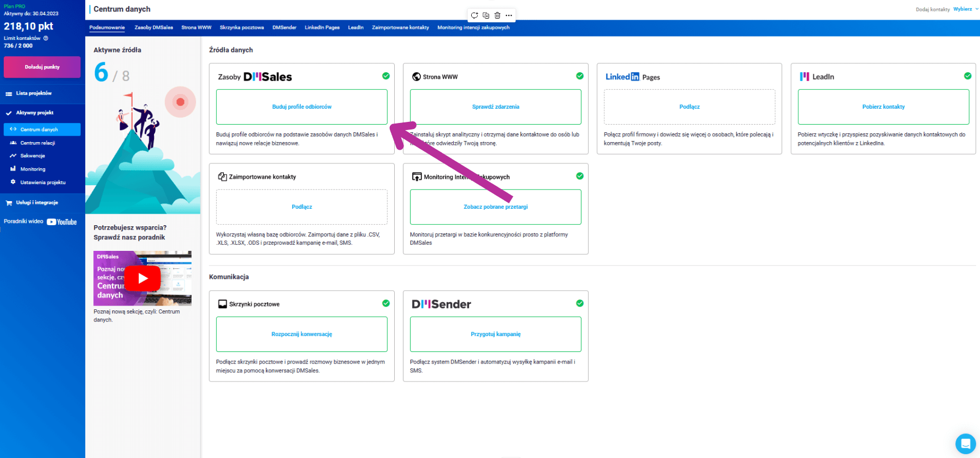
Task: Click Przygotuj kampanię button
Action: (x=496, y=334)
